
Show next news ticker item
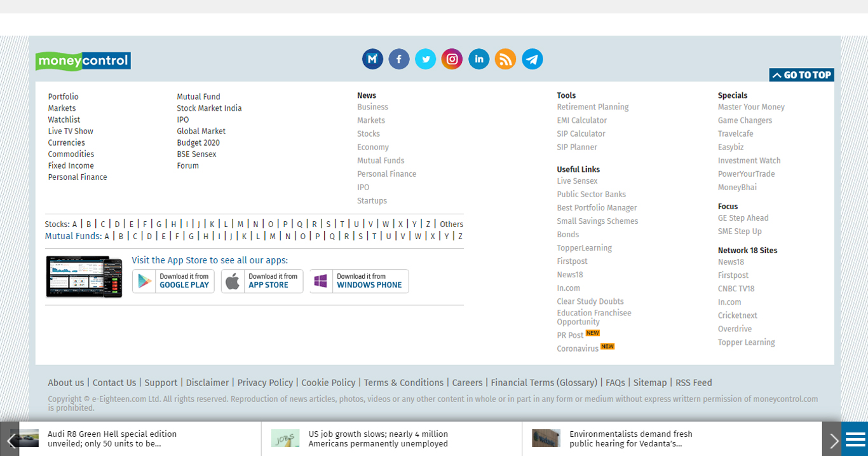[x=832, y=439]
